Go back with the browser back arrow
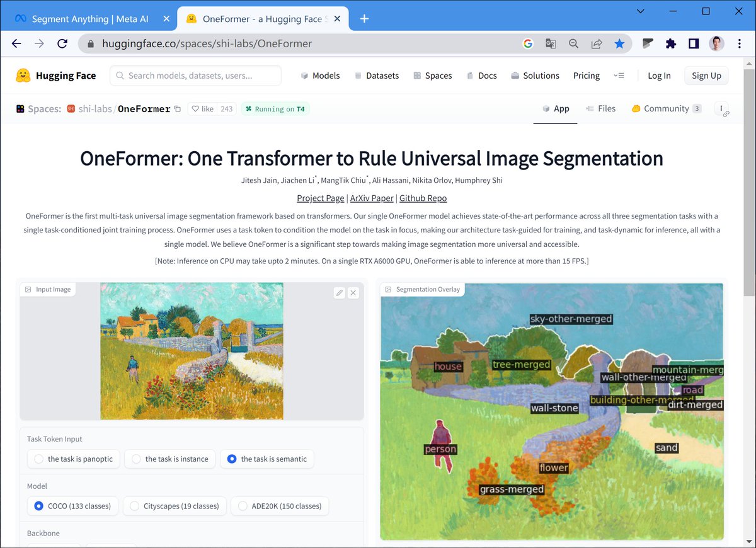 pyautogui.click(x=16, y=43)
